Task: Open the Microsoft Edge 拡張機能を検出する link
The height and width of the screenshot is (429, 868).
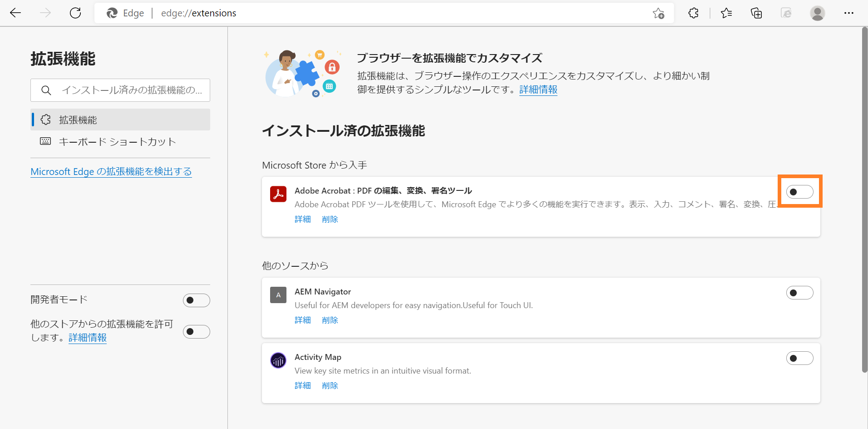Action: [111, 171]
